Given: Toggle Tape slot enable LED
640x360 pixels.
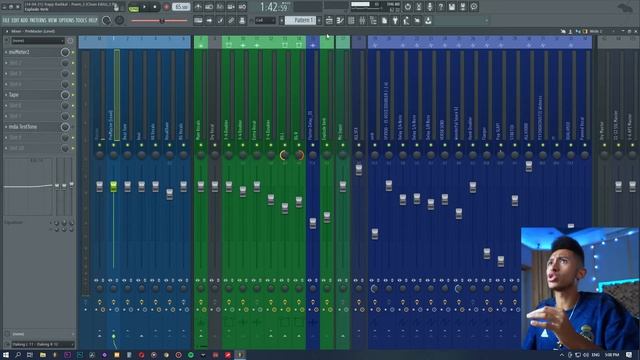Looking at the screenshot, I should 73,95.
